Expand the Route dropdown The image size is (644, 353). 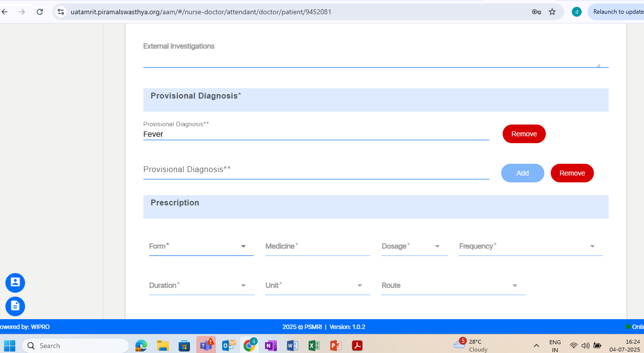click(453, 285)
